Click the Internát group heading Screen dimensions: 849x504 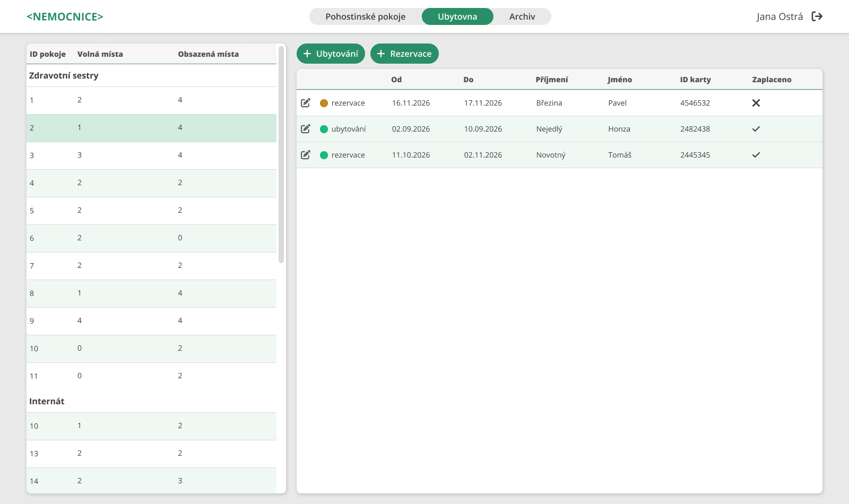point(47,401)
